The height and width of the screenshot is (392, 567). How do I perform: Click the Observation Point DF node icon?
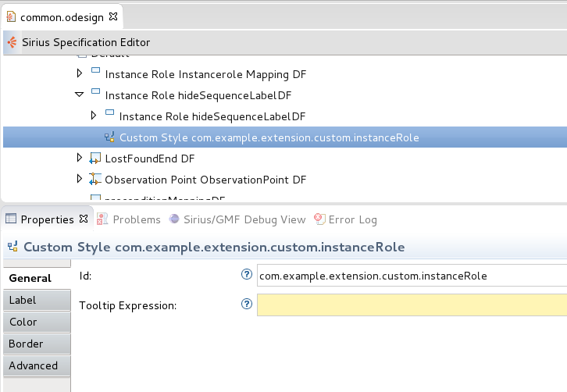coord(95,180)
